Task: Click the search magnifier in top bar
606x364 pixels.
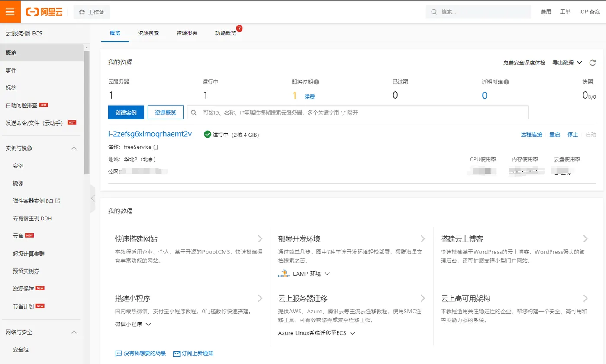Action: [433, 12]
